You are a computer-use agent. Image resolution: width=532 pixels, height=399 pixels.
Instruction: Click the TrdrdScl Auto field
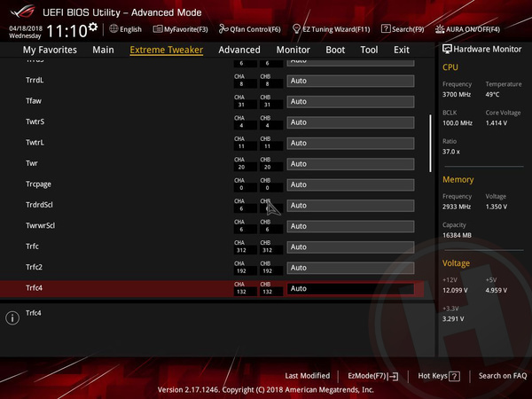pos(350,206)
